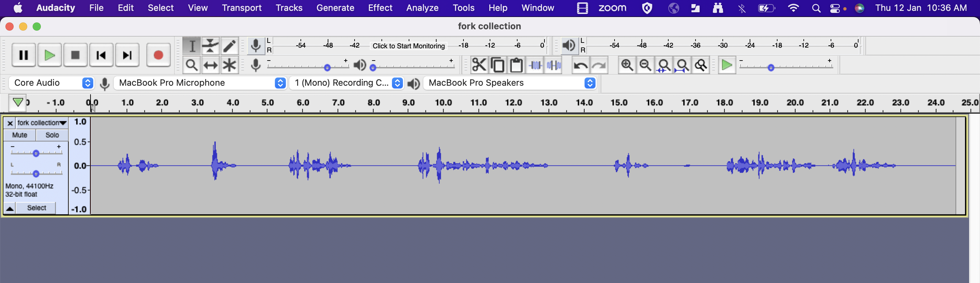
Task: Fit the whole project to width
Action: [x=682, y=65]
